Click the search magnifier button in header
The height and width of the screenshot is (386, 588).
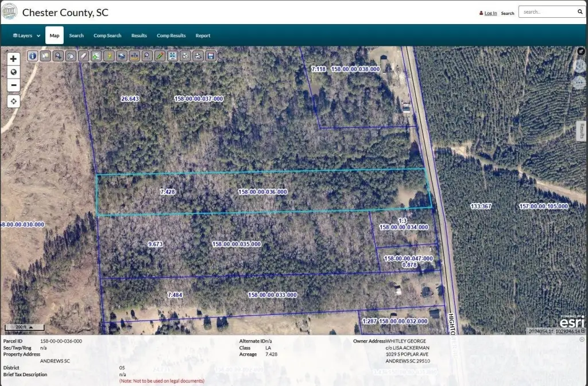[579, 11]
